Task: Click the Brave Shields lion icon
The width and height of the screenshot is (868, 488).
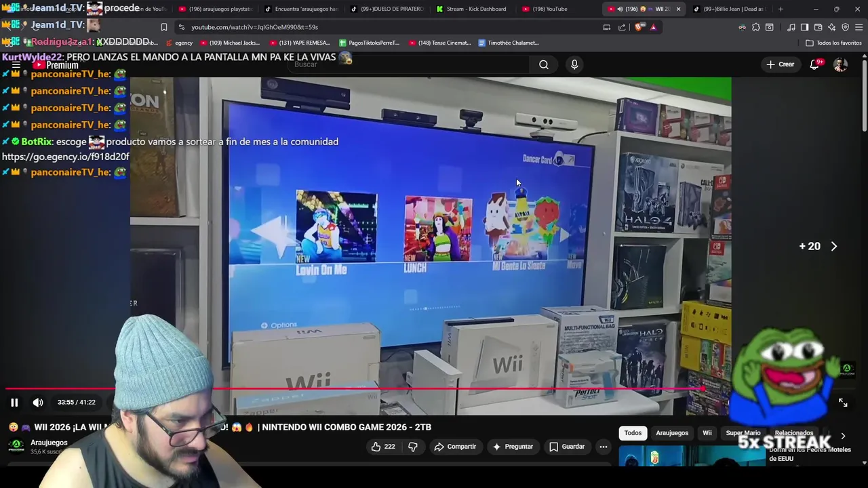Action: pos(639,27)
